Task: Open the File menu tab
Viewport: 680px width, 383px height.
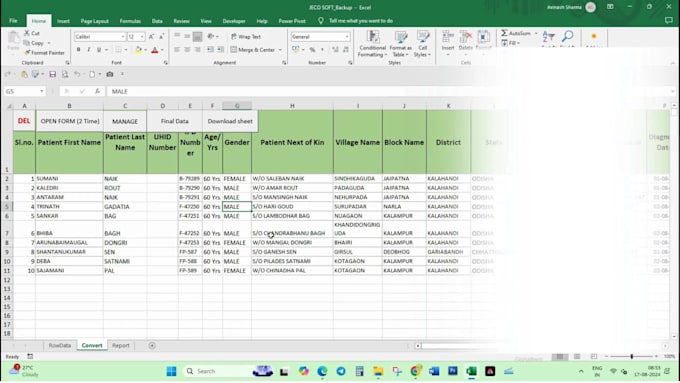Action: (x=13, y=20)
